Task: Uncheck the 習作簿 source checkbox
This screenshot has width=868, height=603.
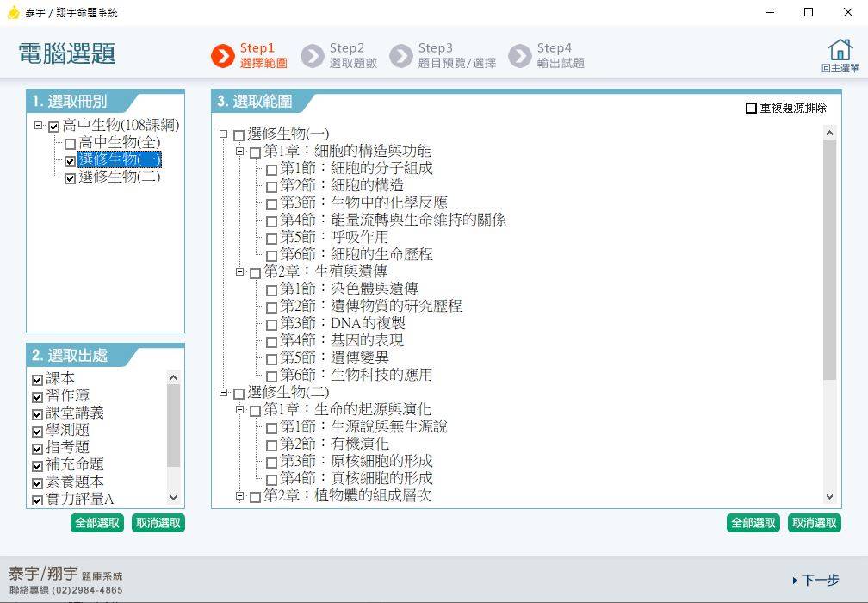Action: (x=38, y=397)
